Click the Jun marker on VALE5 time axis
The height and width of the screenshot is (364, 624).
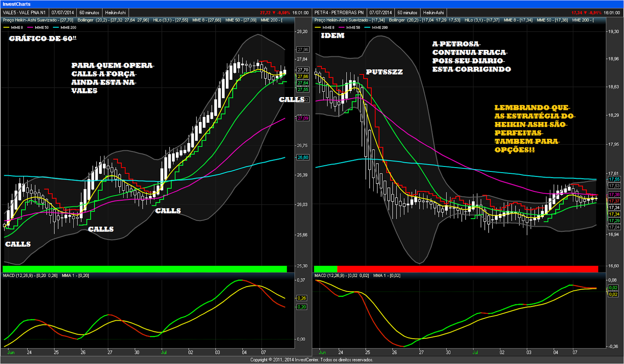(x=11, y=352)
